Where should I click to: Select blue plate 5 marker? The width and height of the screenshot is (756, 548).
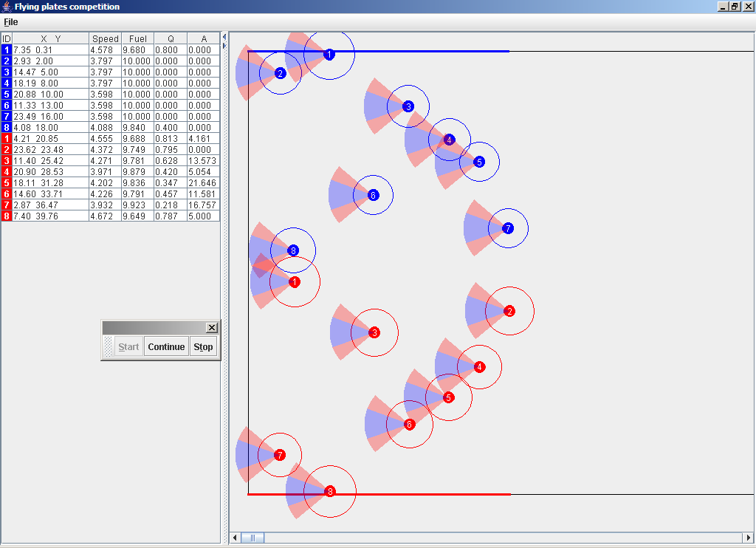tap(478, 162)
